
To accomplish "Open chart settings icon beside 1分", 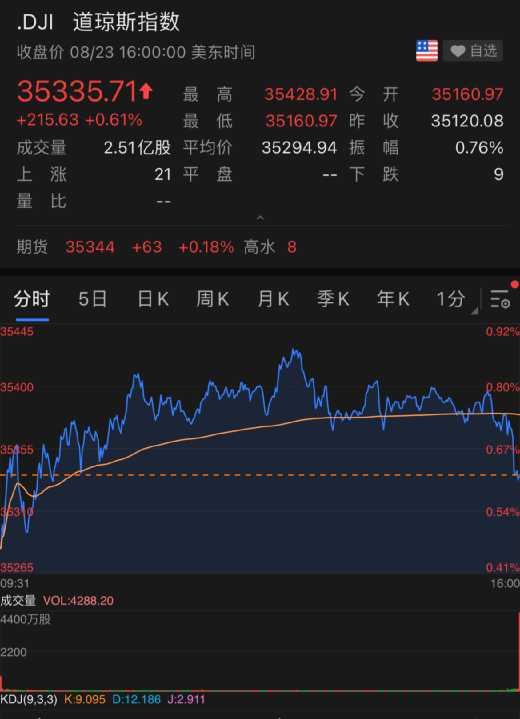I will [x=500, y=299].
